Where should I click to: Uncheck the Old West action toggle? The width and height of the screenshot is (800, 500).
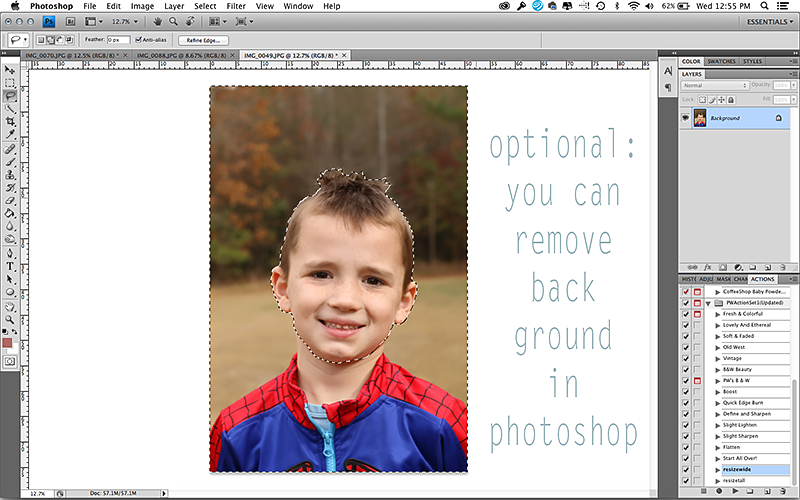coord(686,347)
